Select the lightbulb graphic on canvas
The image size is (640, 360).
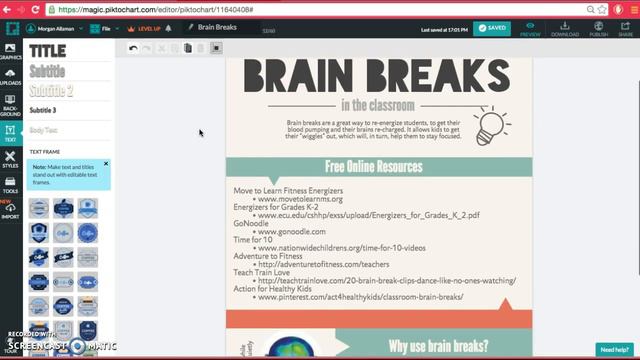(491, 126)
